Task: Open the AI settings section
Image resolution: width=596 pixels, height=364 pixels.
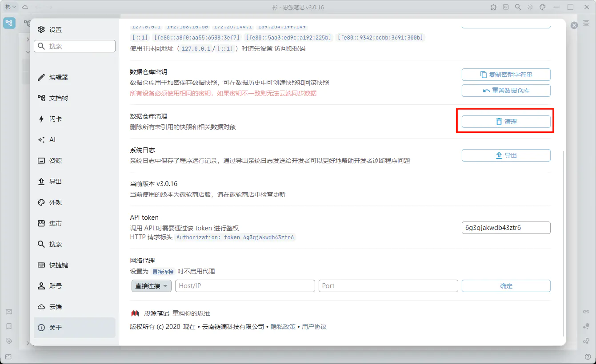Action: pos(75,140)
